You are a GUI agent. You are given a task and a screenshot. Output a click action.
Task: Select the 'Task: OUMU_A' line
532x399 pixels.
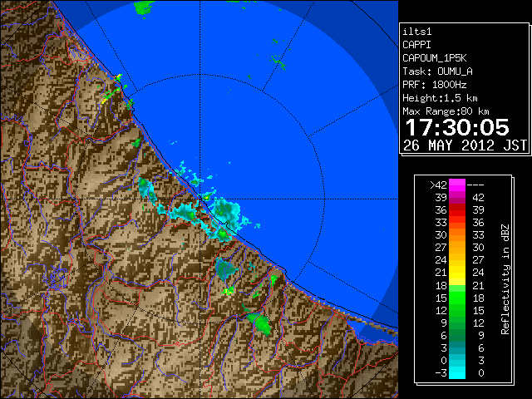tap(437, 71)
